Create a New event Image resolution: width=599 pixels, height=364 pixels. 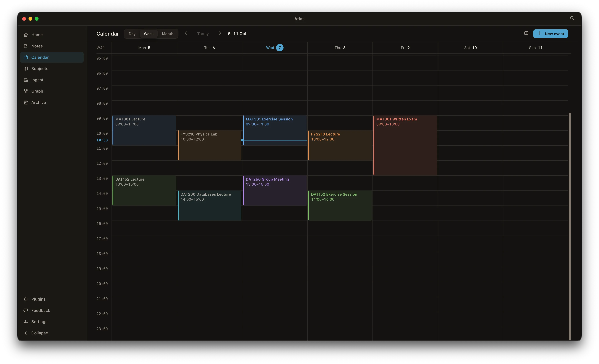(x=550, y=34)
